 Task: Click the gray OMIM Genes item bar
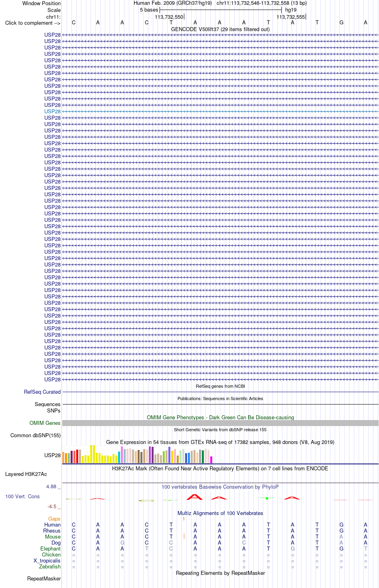[220, 423]
